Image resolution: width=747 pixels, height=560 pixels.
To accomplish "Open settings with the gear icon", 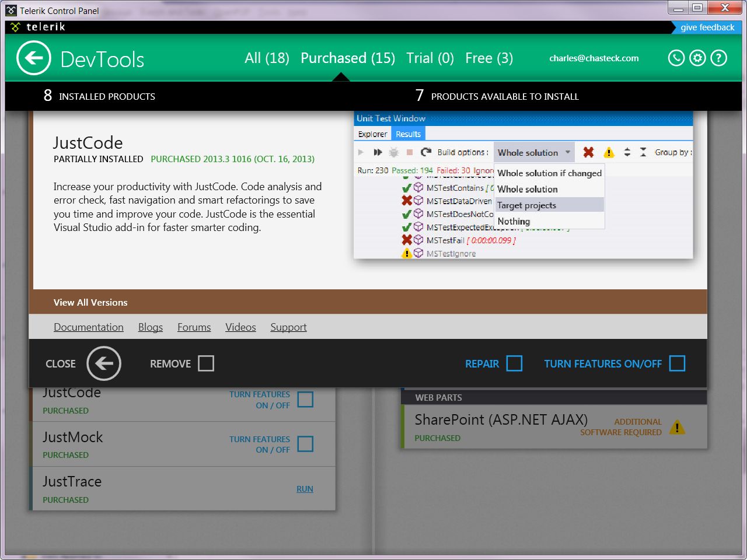I will click(697, 58).
